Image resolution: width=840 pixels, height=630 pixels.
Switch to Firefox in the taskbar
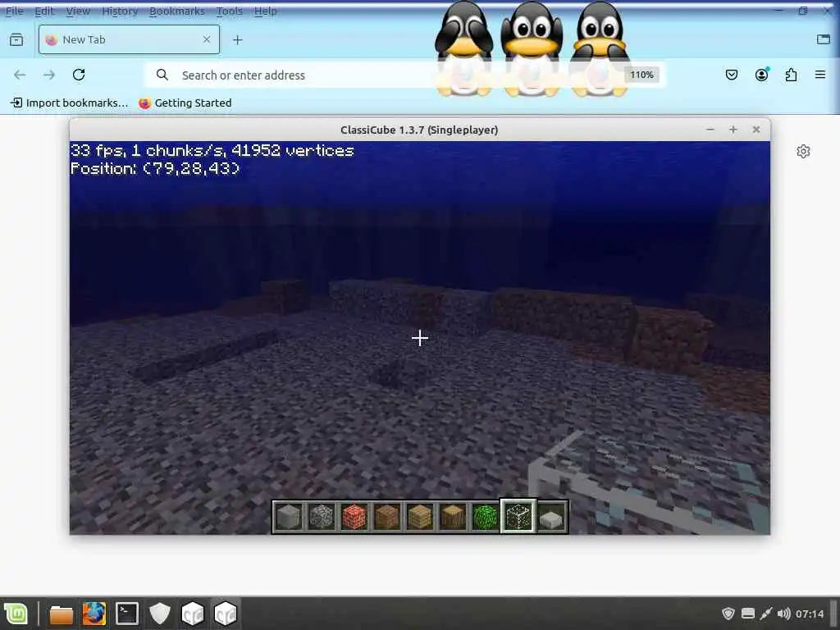point(94,614)
